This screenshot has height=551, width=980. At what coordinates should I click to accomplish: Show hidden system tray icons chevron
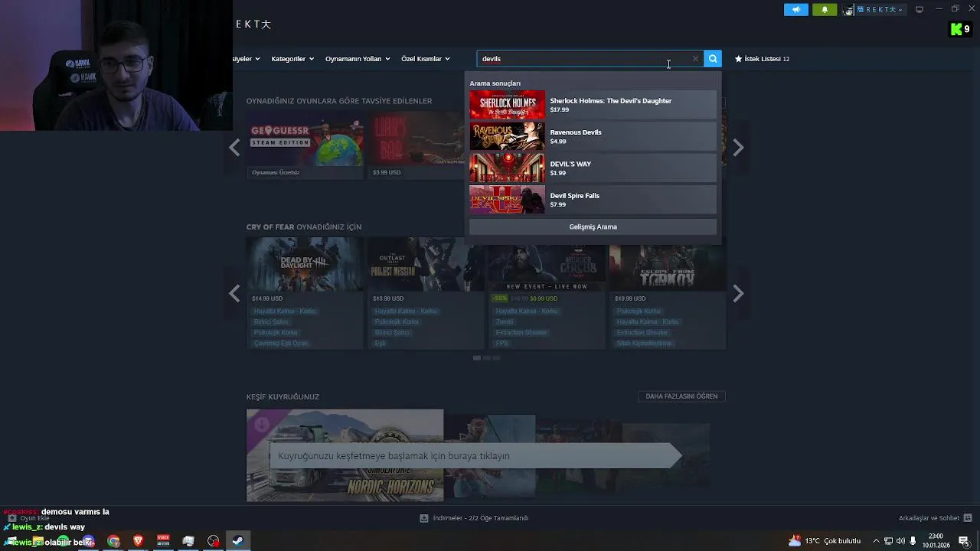coord(877,541)
